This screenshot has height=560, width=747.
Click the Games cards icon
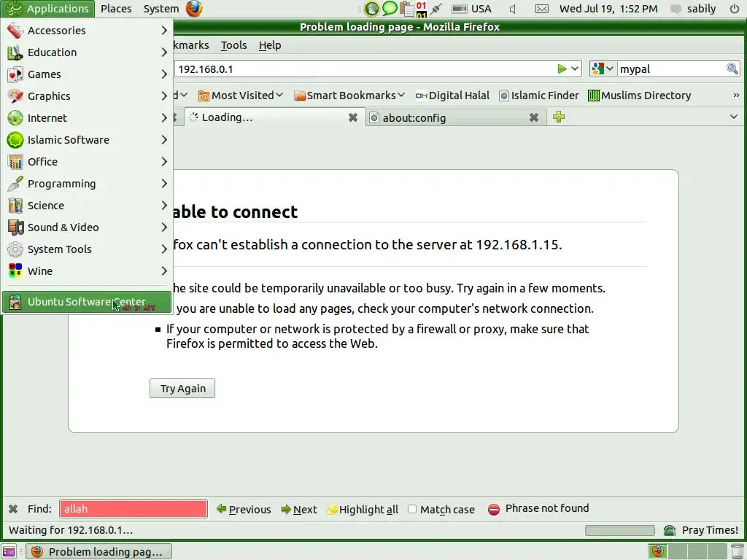click(x=15, y=74)
